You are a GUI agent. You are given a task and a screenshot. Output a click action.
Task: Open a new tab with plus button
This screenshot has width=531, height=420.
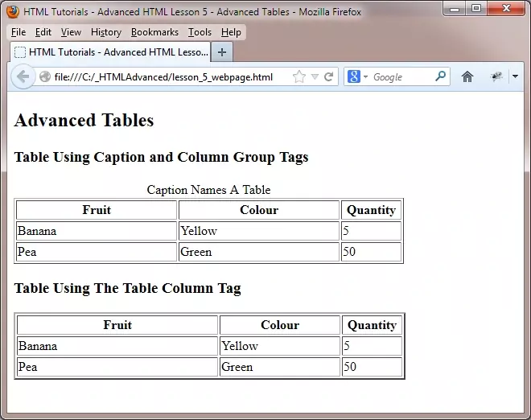(222, 52)
